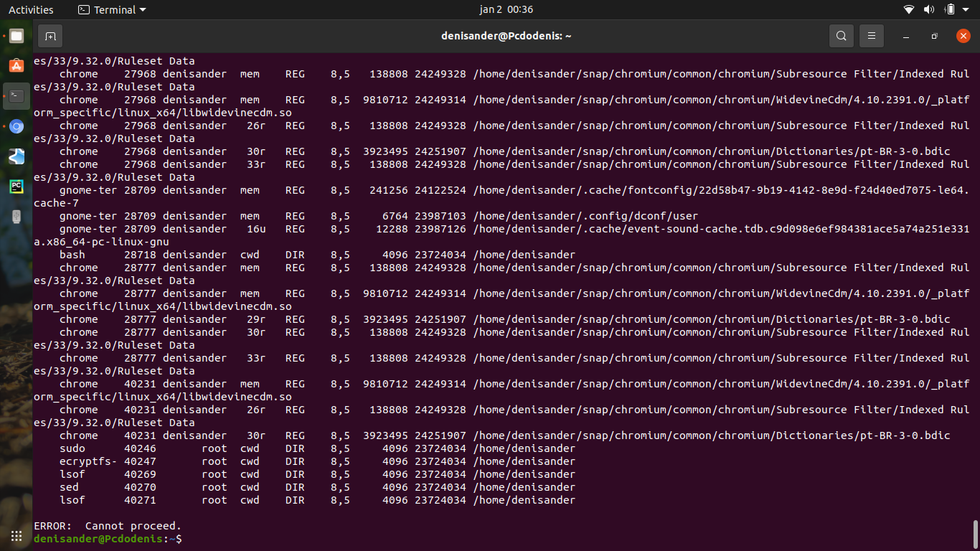Image resolution: width=980 pixels, height=551 pixels.
Task: Click the battery indicator icon
Action: point(950,10)
